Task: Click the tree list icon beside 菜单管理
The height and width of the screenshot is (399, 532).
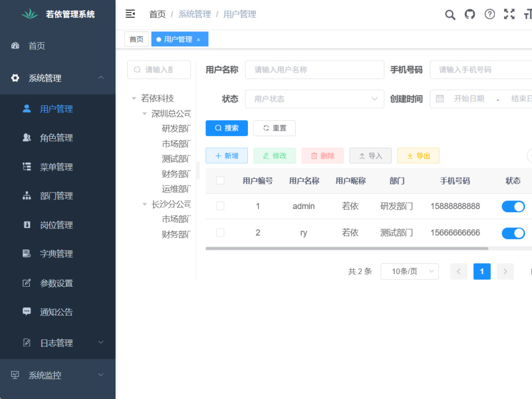Action: (27, 167)
